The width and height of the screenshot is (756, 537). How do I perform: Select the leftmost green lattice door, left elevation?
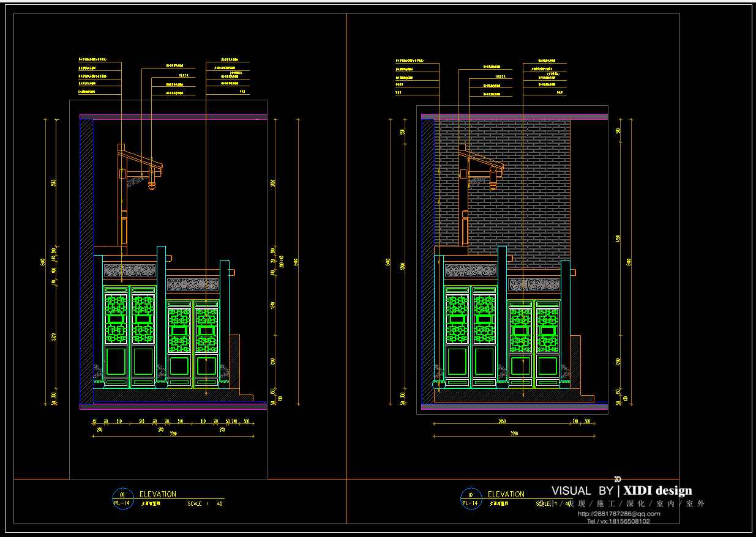pos(116,335)
